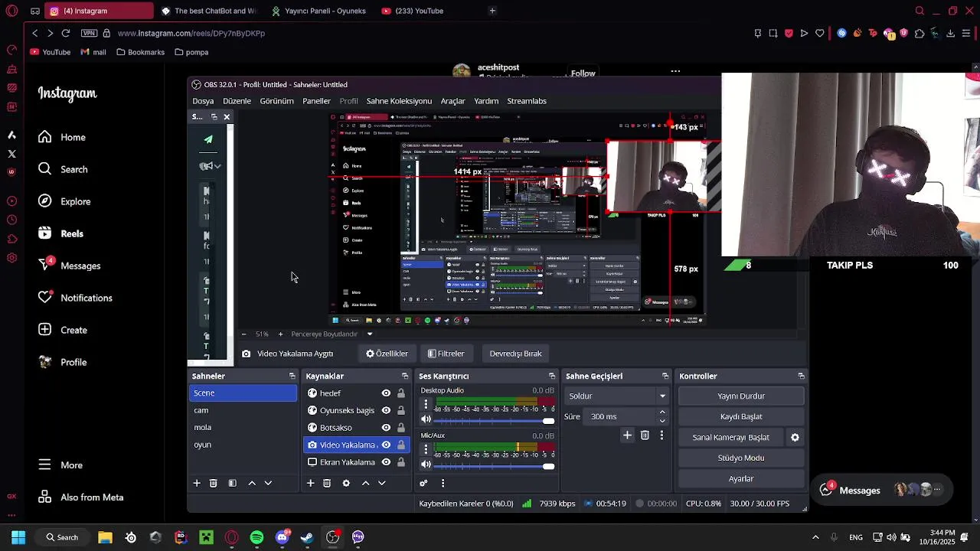Open the OBS Araçlar menu
980x551 pixels.
(452, 101)
